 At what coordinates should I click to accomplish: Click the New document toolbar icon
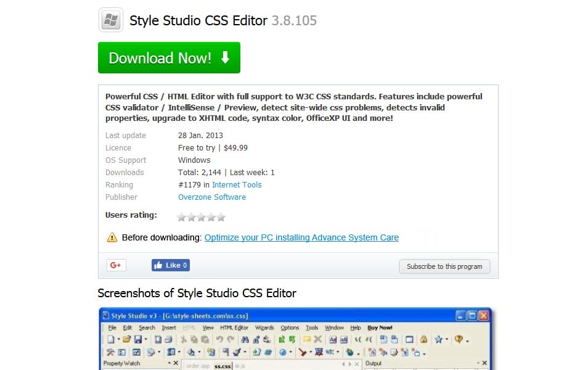(x=110, y=340)
